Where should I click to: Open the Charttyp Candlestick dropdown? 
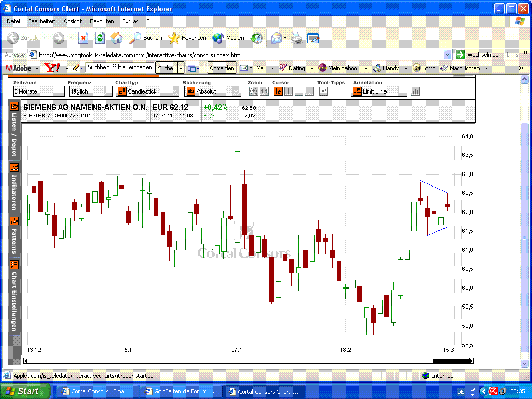tap(147, 91)
